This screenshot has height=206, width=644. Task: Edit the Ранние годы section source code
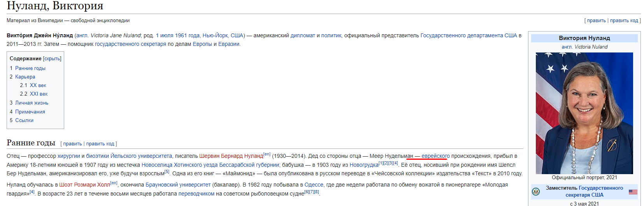click(100, 144)
